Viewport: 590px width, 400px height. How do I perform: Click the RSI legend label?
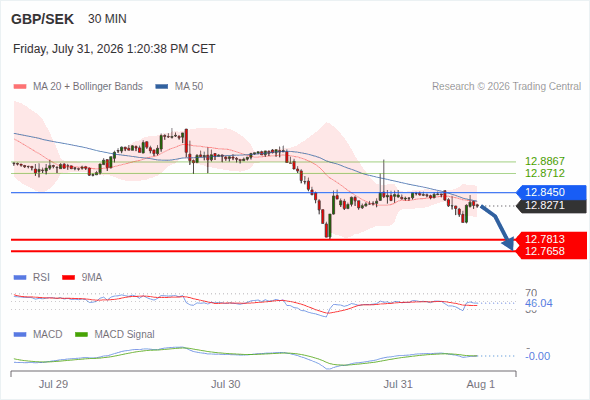click(41, 278)
